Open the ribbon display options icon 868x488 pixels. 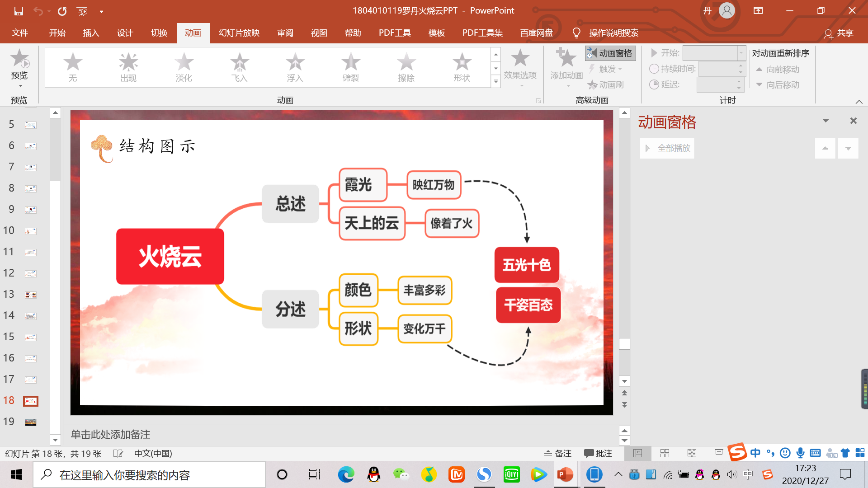(758, 11)
